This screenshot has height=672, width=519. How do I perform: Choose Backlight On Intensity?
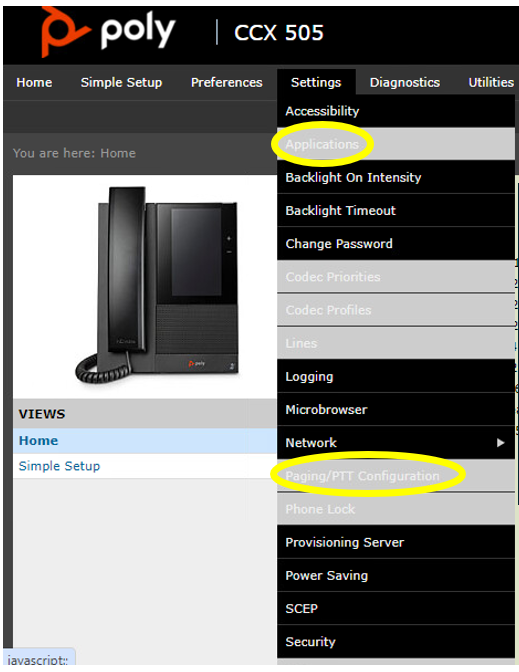[x=396, y=177]
